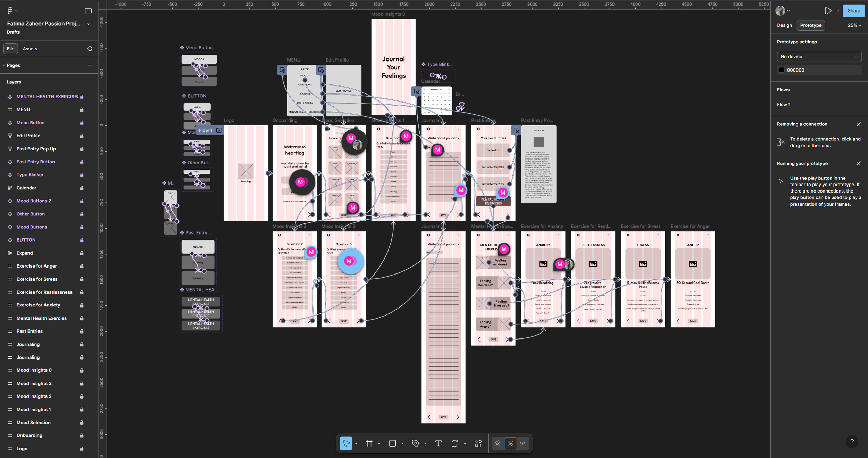Close the Running your prototype tip
The width and height of the screenshot is (868, 458).
coord(859,163)
